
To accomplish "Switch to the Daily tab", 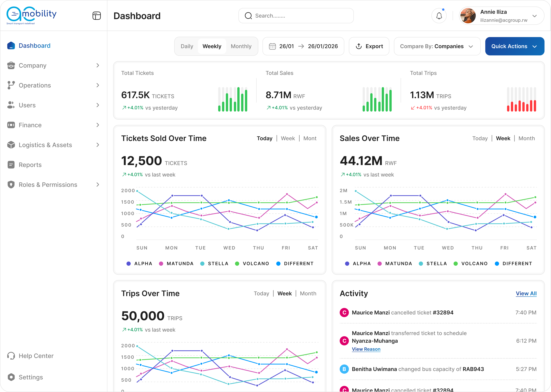I will (x=187, y=46).
